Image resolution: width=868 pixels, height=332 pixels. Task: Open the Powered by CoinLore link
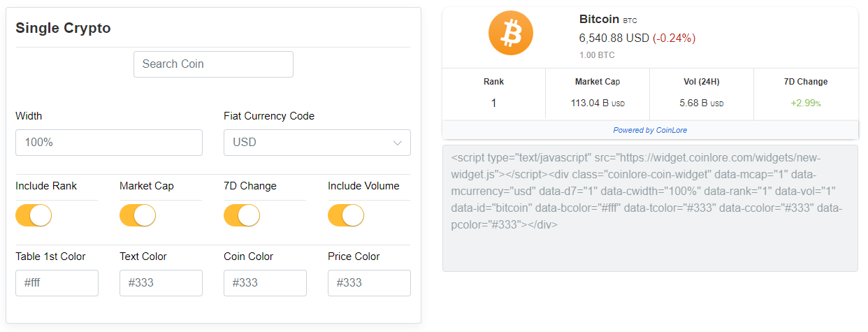point(650,130)
